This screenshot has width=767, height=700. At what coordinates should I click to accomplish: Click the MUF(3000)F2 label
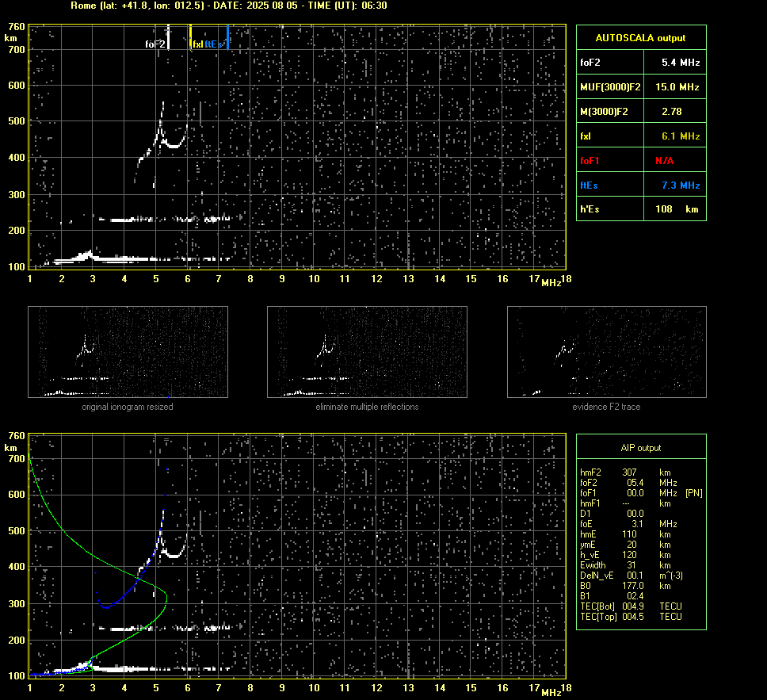[x=610, y=87]
